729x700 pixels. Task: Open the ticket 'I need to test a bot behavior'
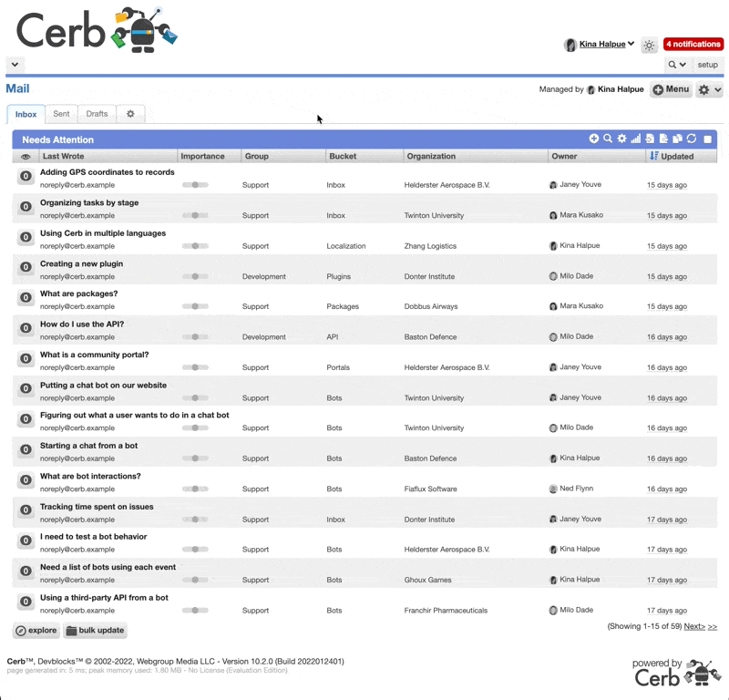[x=94, y=537]
